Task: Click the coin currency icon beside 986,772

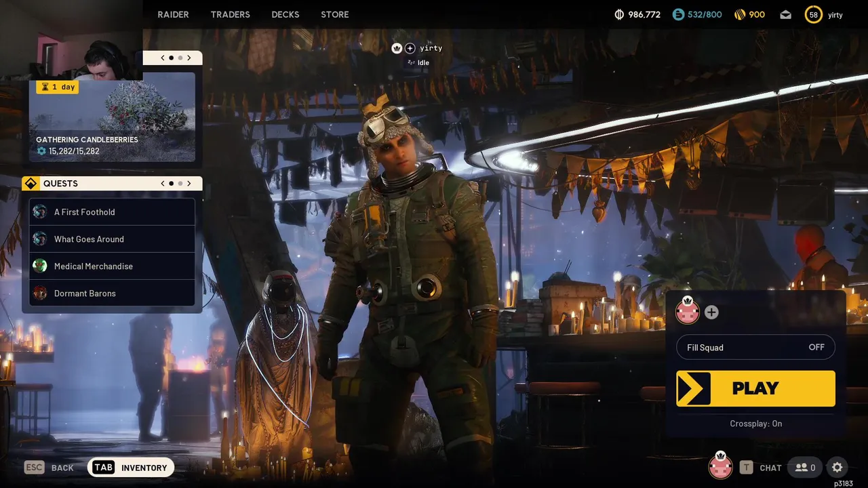Action: point(619,14)
